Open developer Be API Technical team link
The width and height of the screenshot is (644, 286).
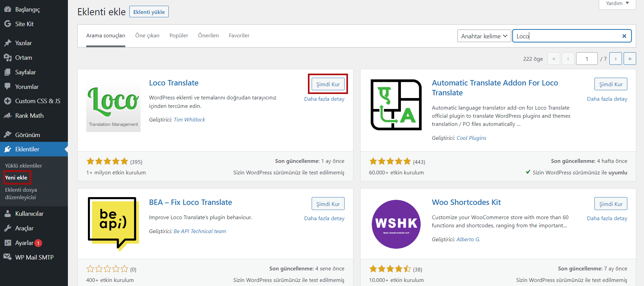(x=200, y=231)
